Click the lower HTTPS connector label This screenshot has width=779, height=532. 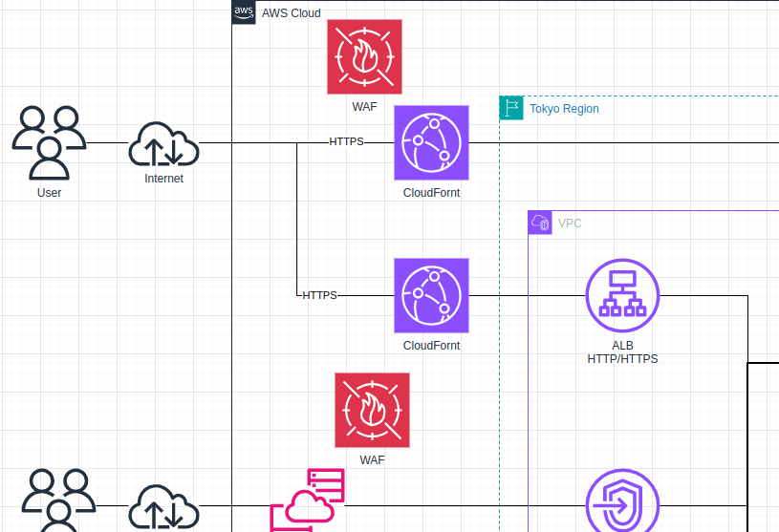[x=319, y=295]
